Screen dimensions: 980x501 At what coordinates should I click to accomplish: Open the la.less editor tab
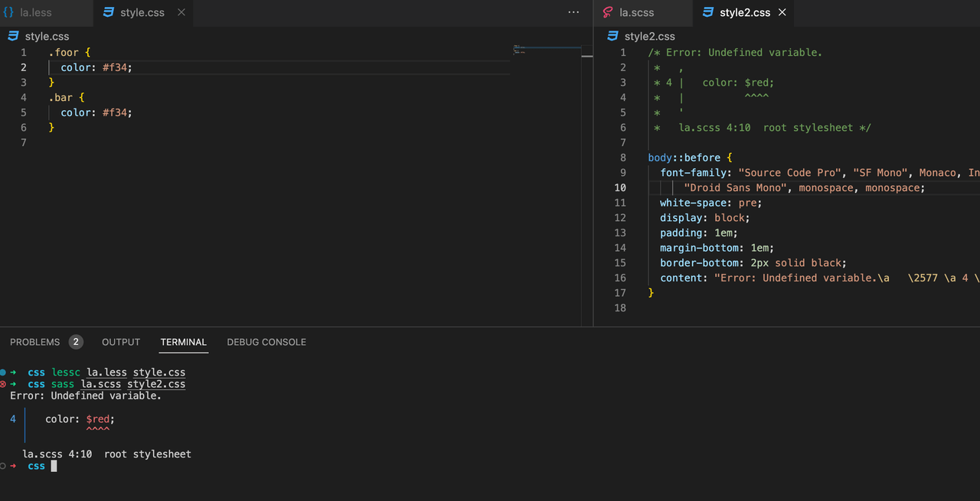(45, 12)
